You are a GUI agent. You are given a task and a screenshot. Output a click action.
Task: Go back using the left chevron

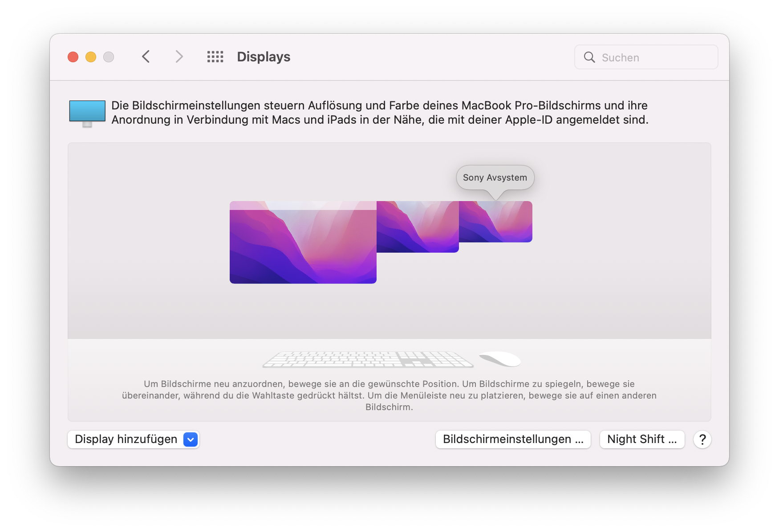pos(146,57)
